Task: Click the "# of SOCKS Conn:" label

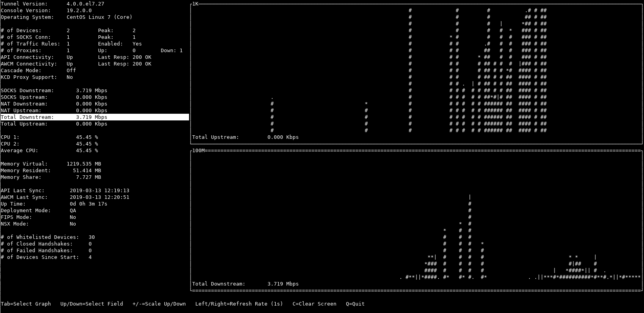Action: coord(26,37)
